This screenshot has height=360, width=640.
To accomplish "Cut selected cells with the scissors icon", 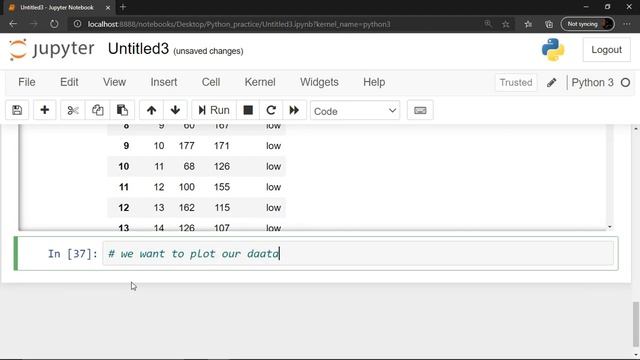I will 73,110.
